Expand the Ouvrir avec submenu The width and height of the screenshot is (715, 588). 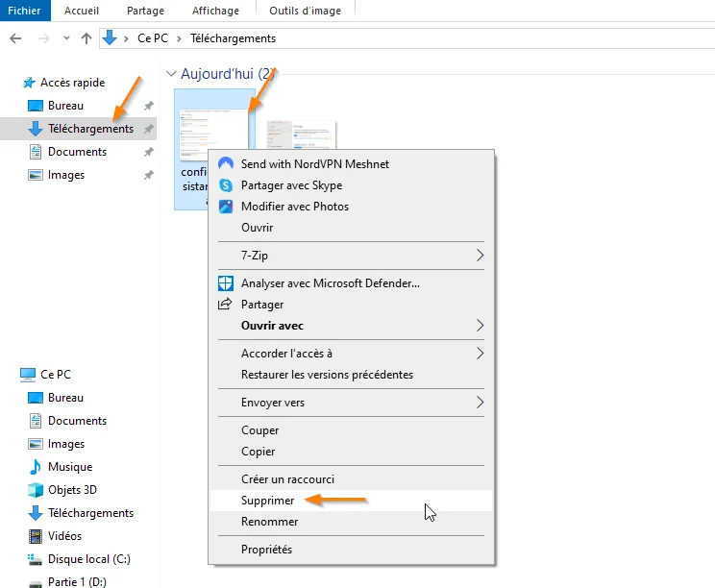(x=351, y=326)
